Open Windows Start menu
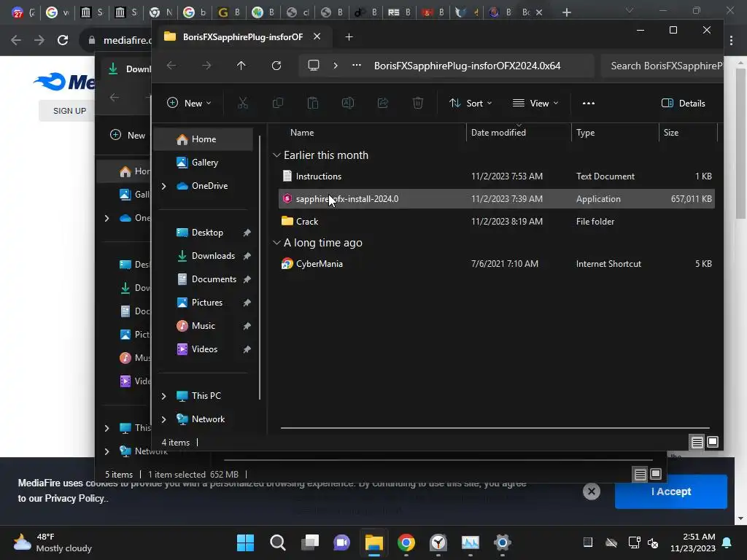Screen dimensions: 747x560 point(245,542)
